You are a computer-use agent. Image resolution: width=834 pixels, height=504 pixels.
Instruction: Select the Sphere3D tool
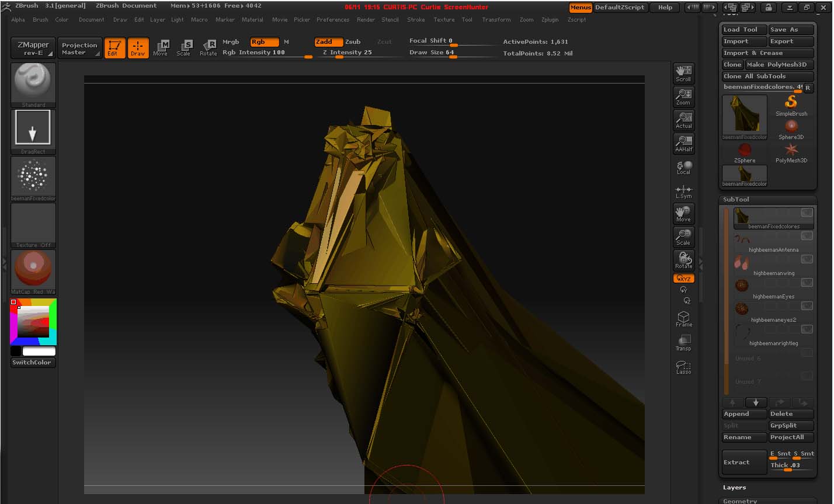(x=791, y=130)
